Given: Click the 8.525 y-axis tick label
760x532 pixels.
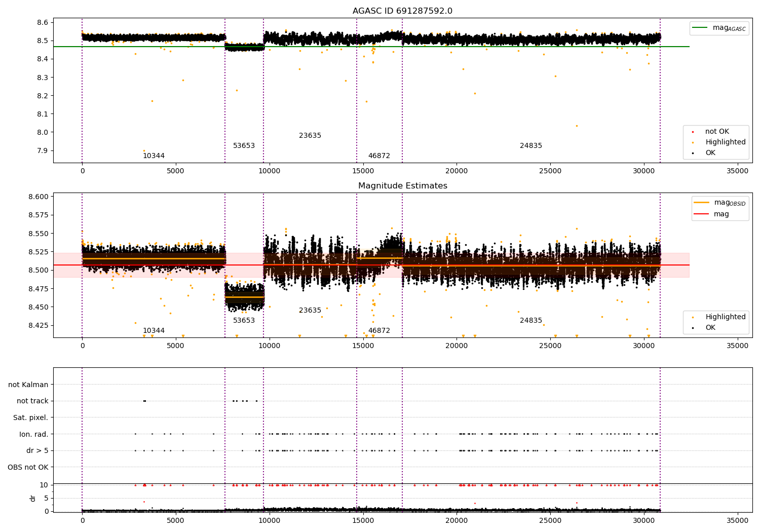Looking at the screenshot, I should tap(39, 252).
